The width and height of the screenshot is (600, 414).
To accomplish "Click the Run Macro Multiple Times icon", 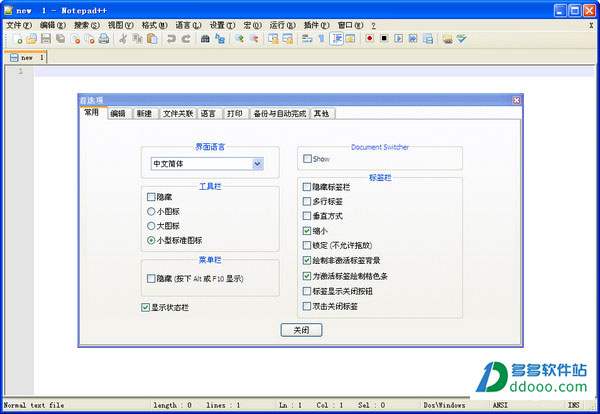I will (413, 39).
